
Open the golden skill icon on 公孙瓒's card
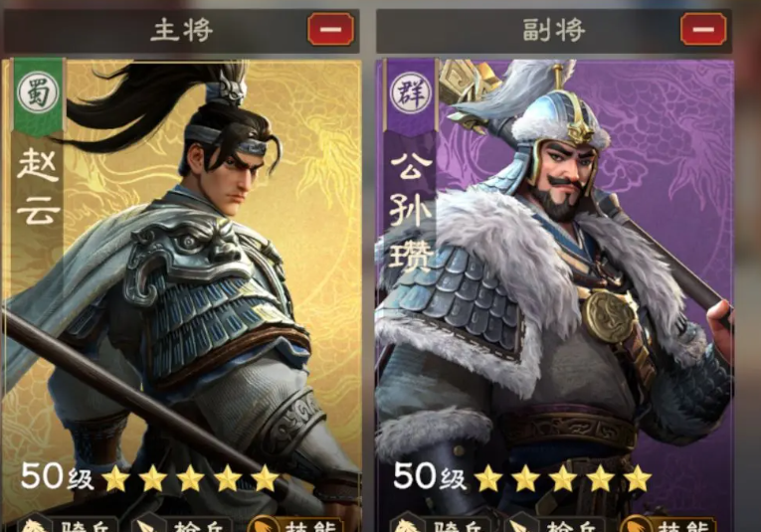tap(636, 525)
